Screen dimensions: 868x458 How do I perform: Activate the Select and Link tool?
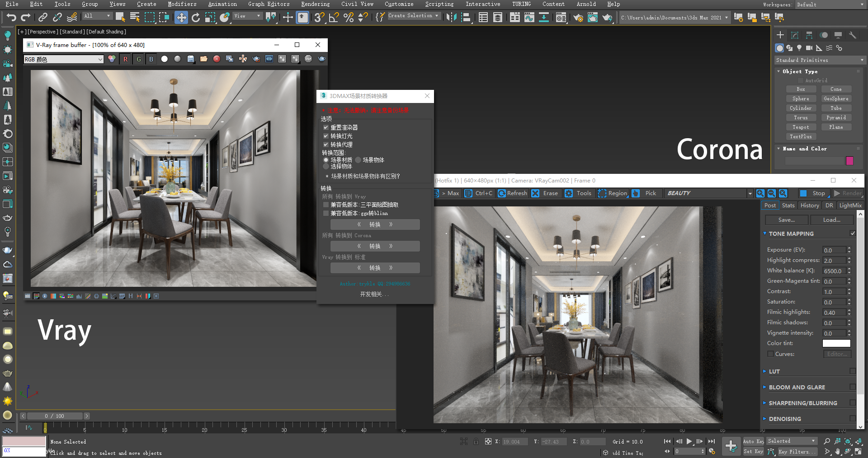click(43, 17)
